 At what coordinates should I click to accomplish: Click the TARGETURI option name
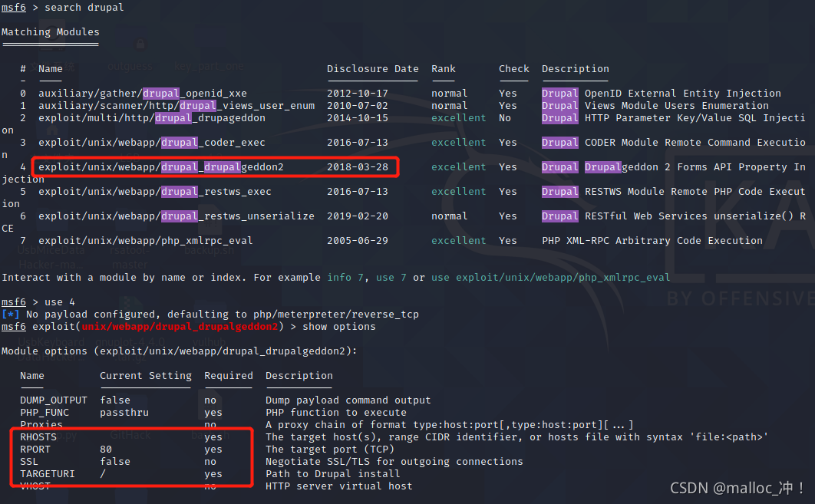48,474
